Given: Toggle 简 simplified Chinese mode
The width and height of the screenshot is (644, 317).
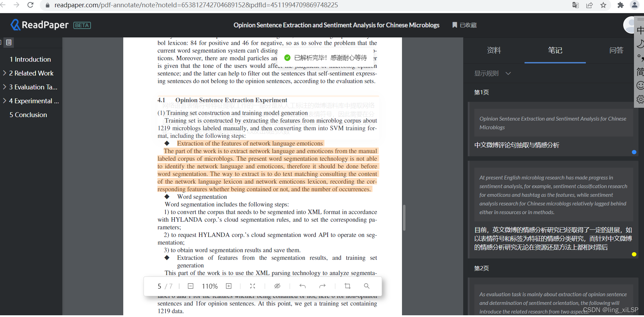Looking at the screenshot, I should tap(640, 72).
